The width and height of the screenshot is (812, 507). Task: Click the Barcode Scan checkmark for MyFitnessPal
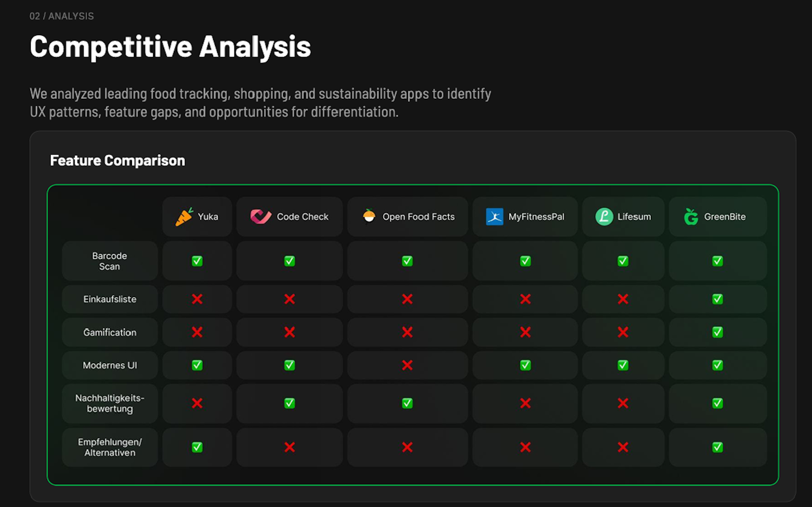pos(525,261)
